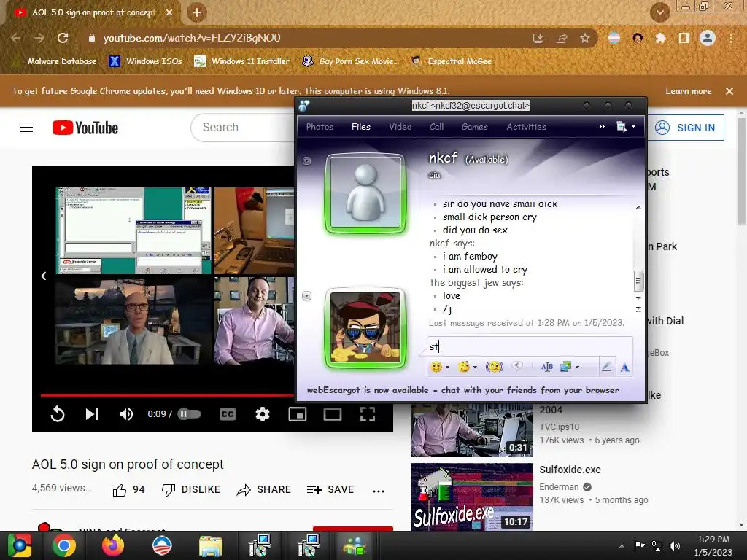This screenshot has width=747, height=560.
Task: Click the more actions (three dots) under the video
Action: (x=379, y=491)
